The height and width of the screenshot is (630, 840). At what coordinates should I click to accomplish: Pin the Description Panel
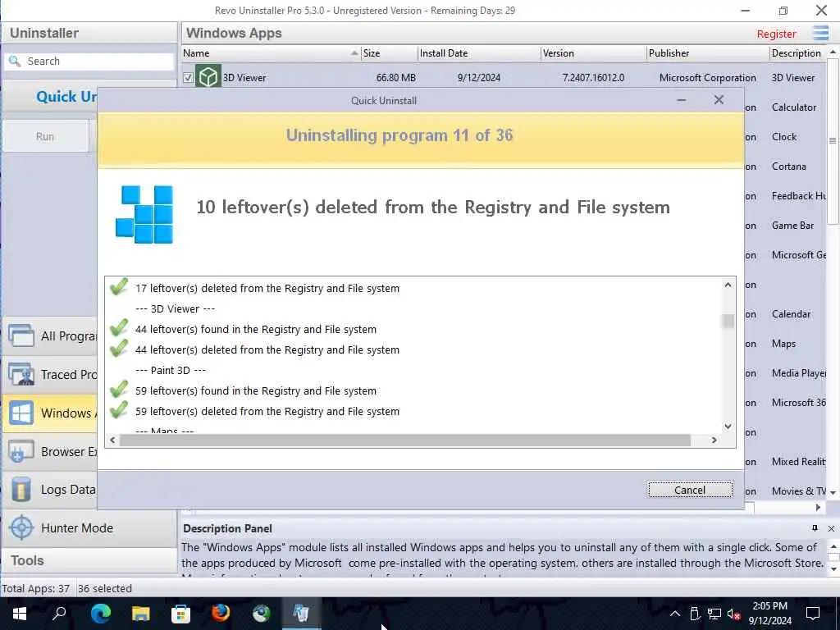(815, 528)
